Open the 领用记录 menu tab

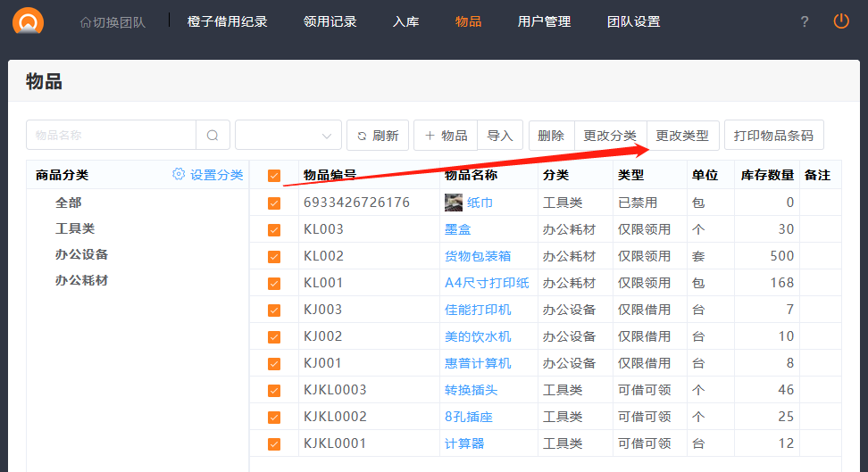330,21
